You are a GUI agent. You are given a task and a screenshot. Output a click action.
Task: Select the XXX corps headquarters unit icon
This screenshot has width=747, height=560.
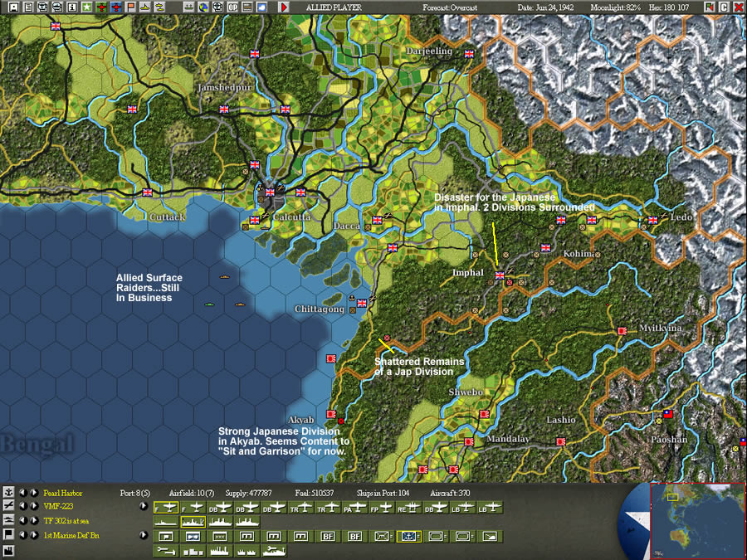point(220,537)
